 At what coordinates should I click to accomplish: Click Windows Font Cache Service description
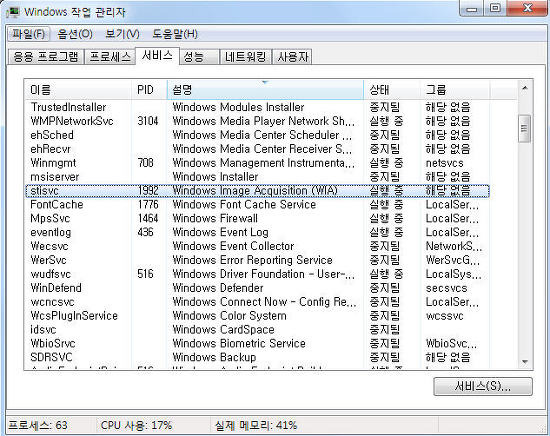coord(244,204)
